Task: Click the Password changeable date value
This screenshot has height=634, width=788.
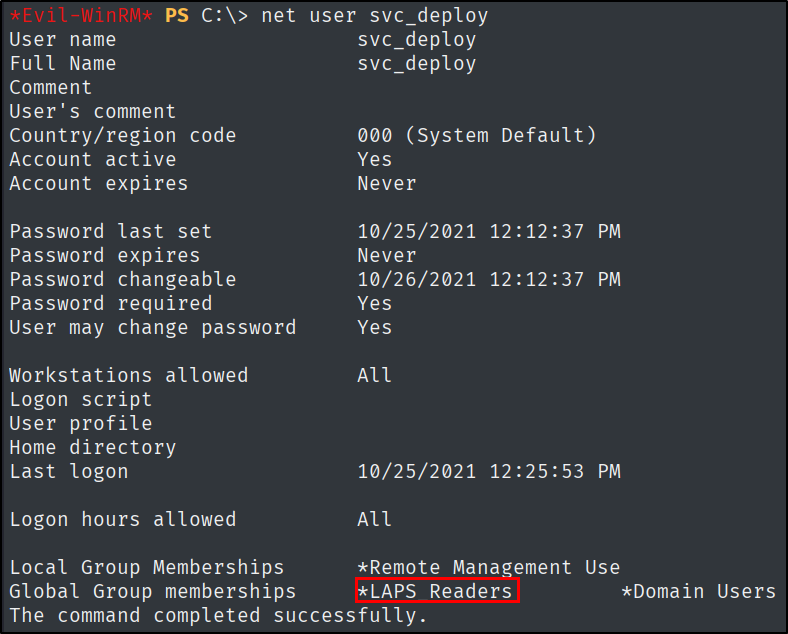Action: pos(489,279)
